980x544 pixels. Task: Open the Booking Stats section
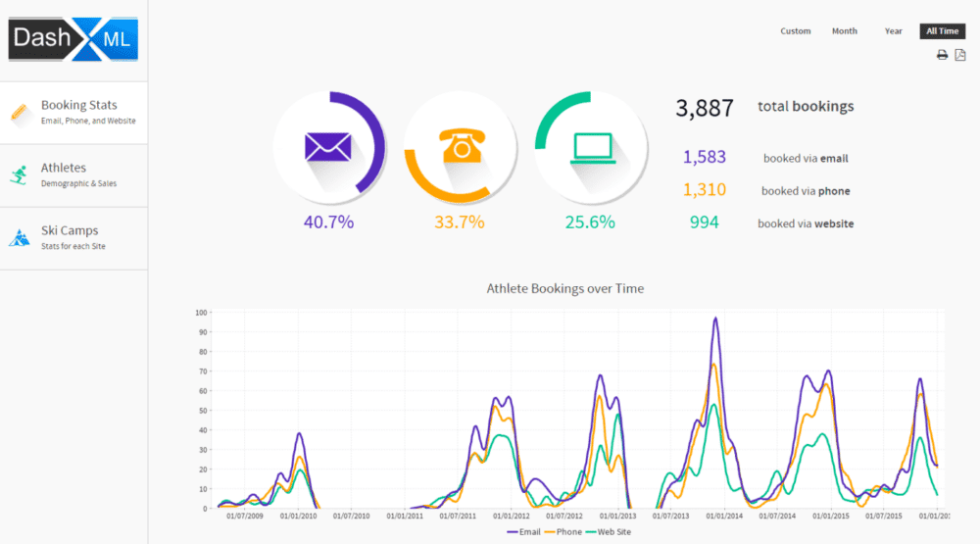pyautogui.click(x=78, y=105)
